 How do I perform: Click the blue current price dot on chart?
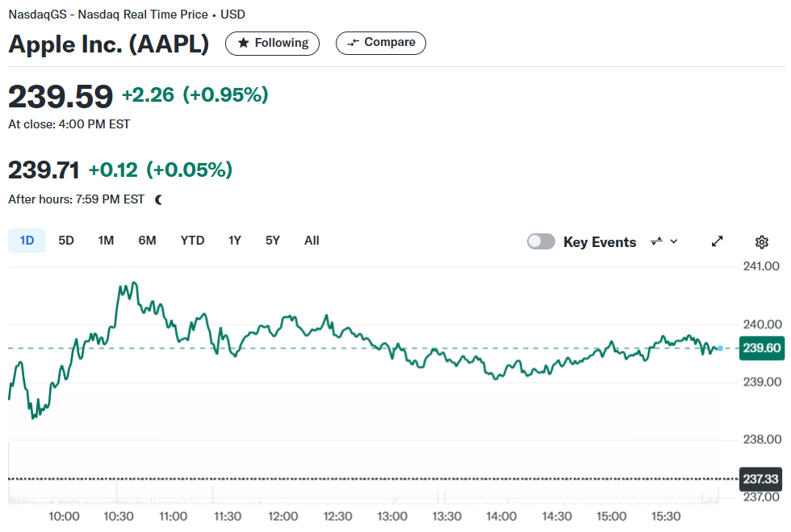point(720,348)
